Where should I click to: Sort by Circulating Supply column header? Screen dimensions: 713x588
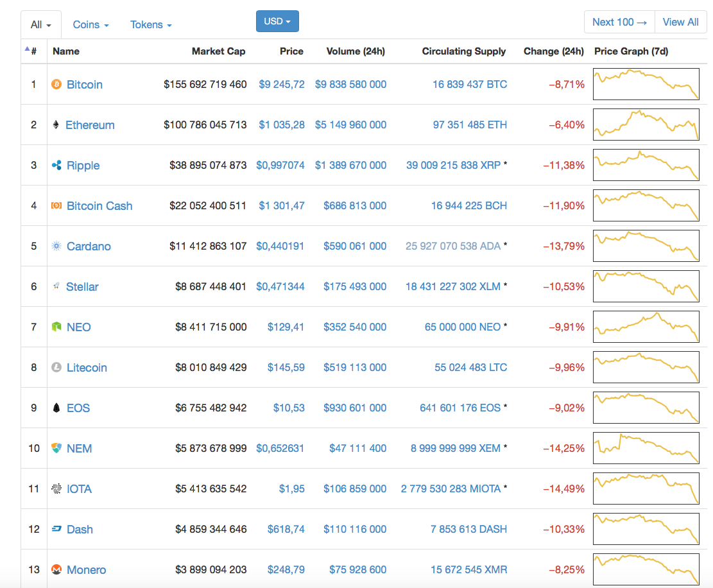464,51
